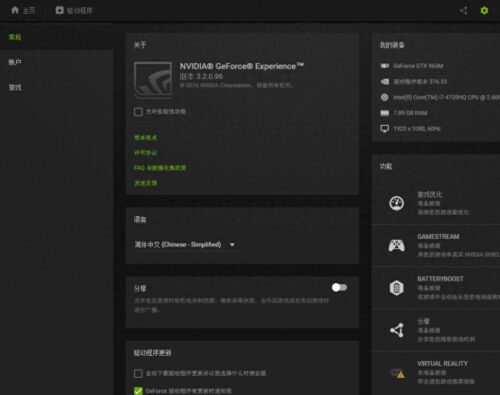Click the 7.89 GB RAM icon
The image size is (500, 395).
(x=385, y=113)
